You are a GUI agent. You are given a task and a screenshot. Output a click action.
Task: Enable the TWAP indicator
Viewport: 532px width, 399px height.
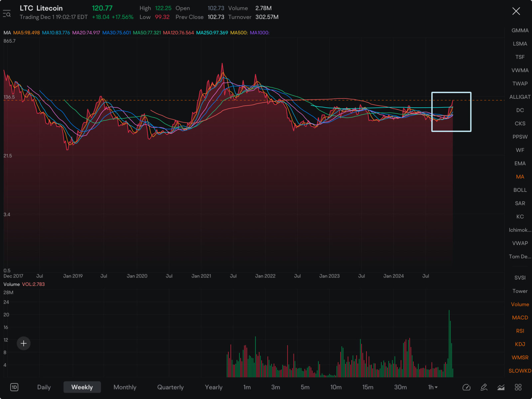click(x=520, y=83)
